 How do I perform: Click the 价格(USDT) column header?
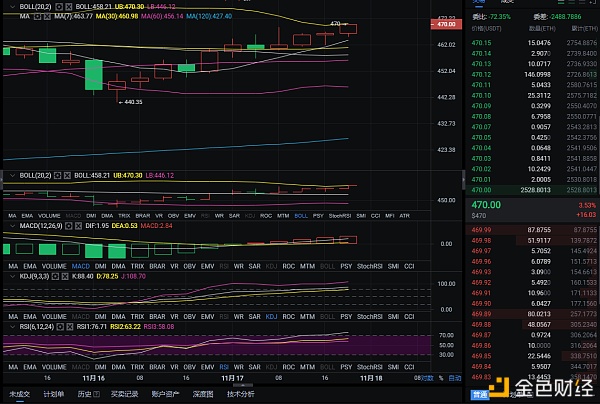pyautogui.click(x=486, y=29)
